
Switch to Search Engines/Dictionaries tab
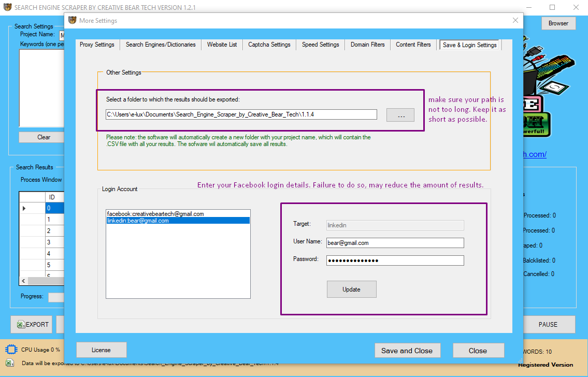161,45
